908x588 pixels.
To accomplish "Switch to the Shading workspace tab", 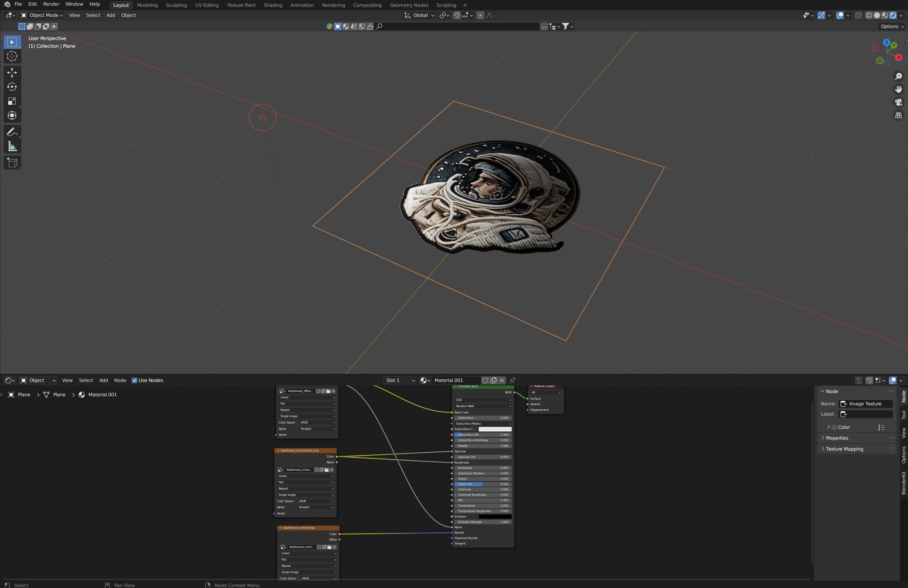I will click(273, 5).
